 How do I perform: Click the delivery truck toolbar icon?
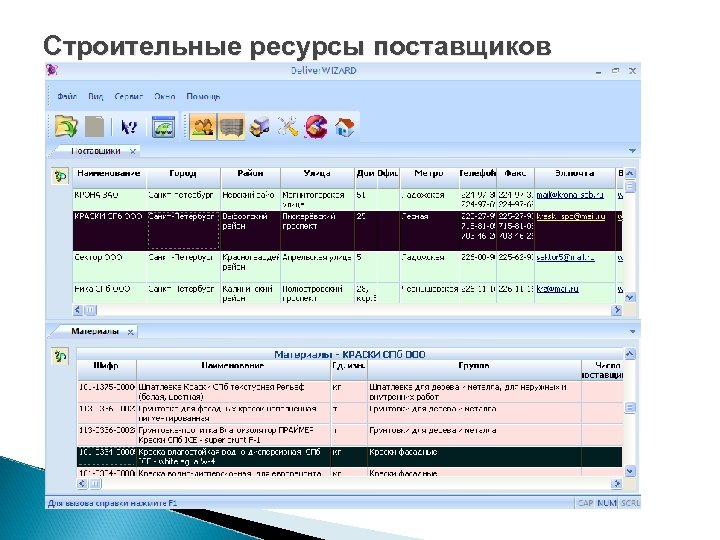pos(259,127)
